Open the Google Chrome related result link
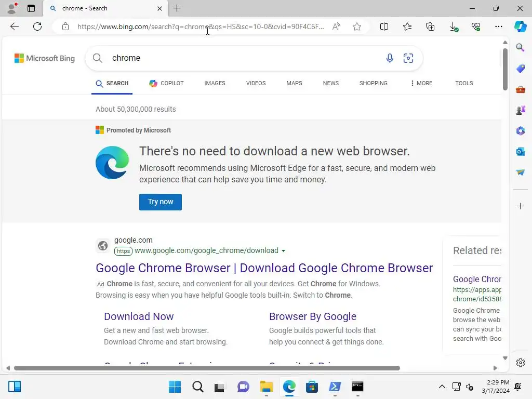Image resolution: width=532 pixels, height=399 pixels. [477, 279]
